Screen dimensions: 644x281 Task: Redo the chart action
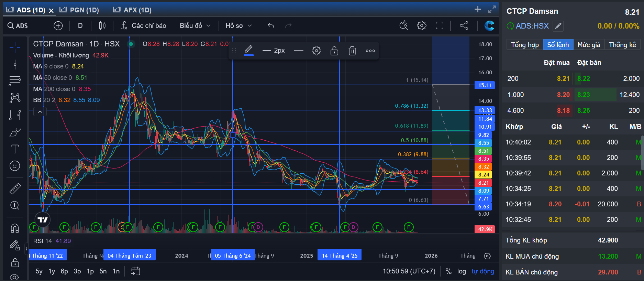(x=288, y=25)
